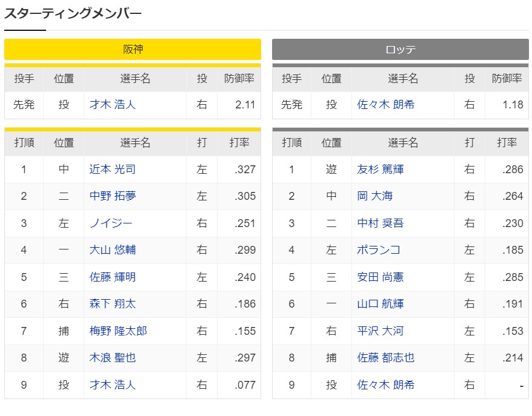532x416 pixels.
Task: Open 才木 浩人 link in starting pitcher row
Action: [x=113, y=104]
